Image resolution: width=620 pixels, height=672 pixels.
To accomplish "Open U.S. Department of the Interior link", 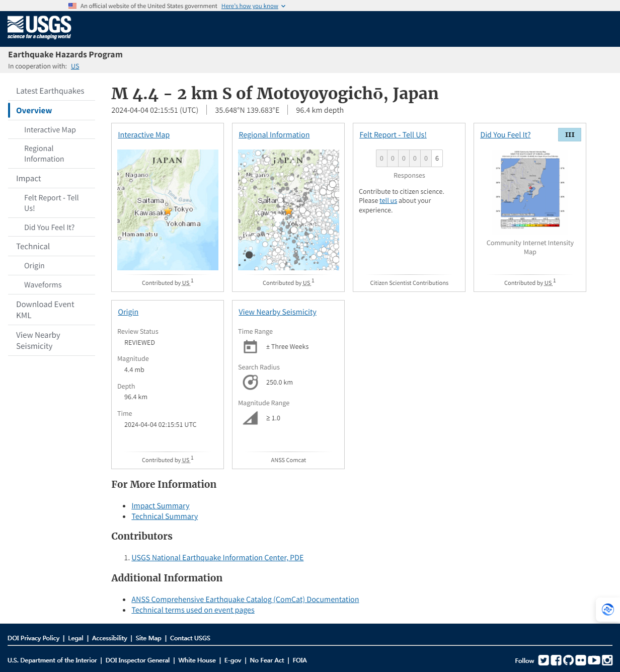I will pos(52,660).
